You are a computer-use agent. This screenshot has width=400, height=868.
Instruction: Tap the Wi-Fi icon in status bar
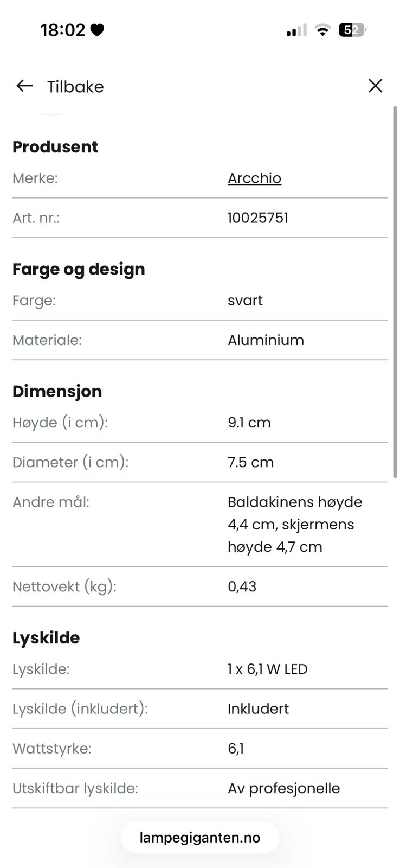322,30
